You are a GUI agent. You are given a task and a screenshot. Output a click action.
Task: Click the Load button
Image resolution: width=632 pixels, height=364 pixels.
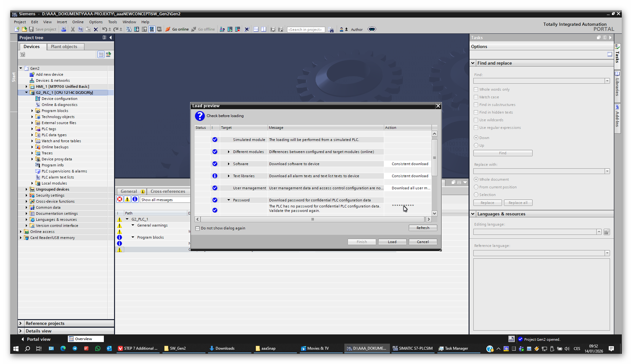pos(392,242)
